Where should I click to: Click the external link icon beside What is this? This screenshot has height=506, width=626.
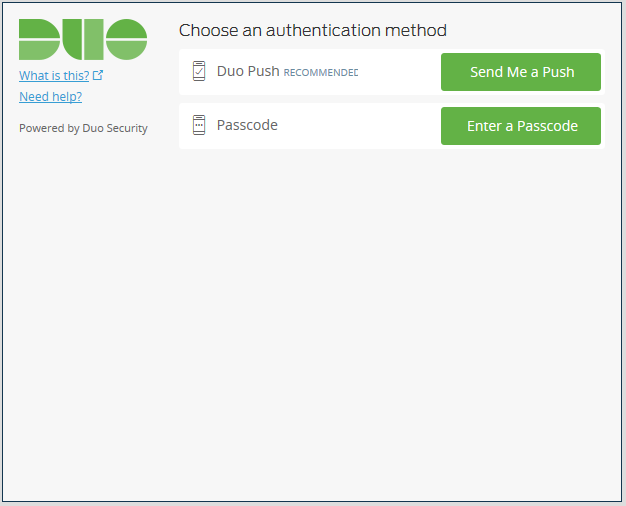coord(98,75)
